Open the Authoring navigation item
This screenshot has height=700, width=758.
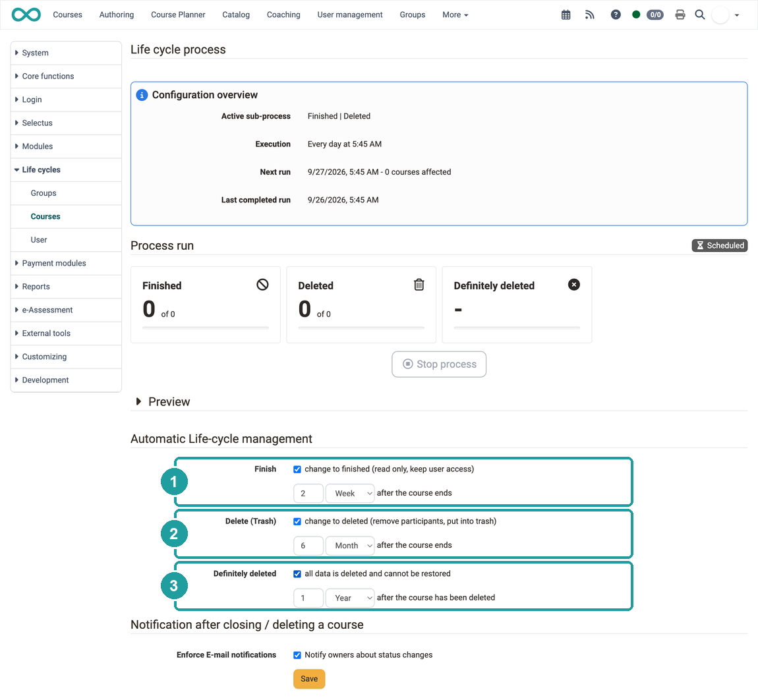tap(117, 15)
